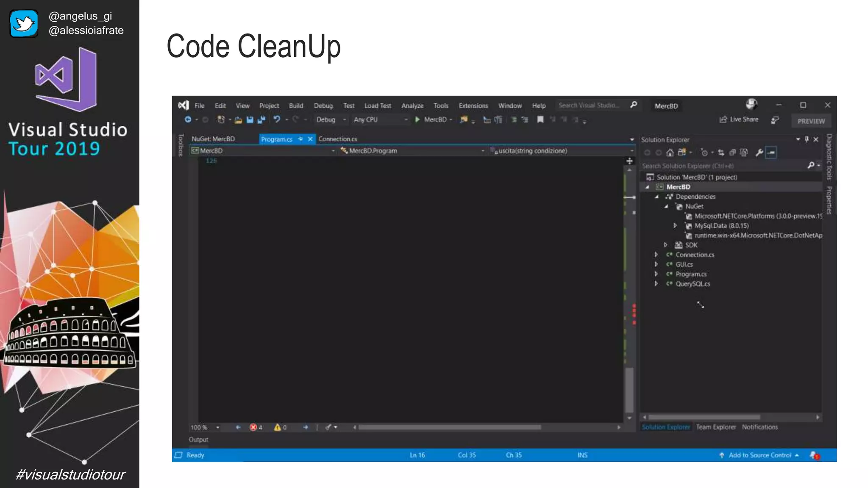Image resolution: width=868 pixels, height=488 pixels.
Task: Open the Output panel
Action: (198, 440)
